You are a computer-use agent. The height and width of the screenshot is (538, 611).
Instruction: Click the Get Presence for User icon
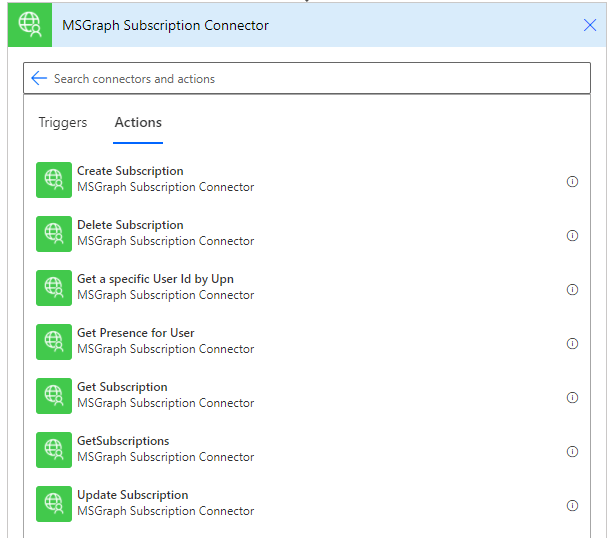pos(54,342)
